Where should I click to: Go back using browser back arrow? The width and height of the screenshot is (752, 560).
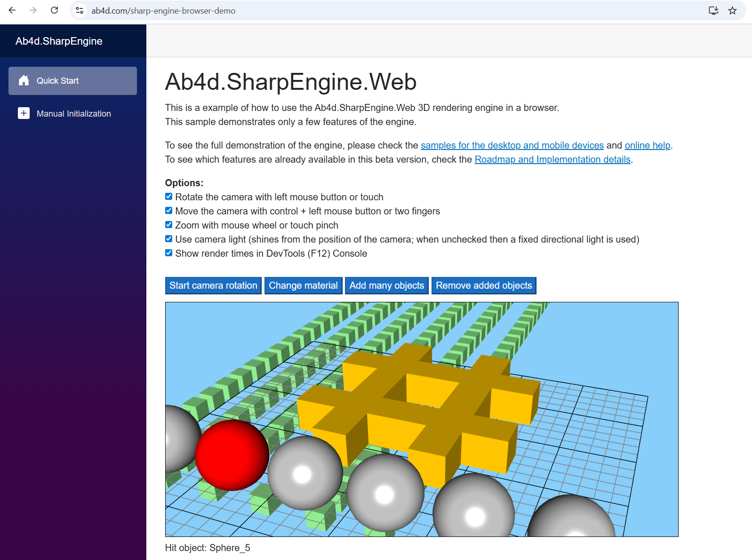coord(12,10)
